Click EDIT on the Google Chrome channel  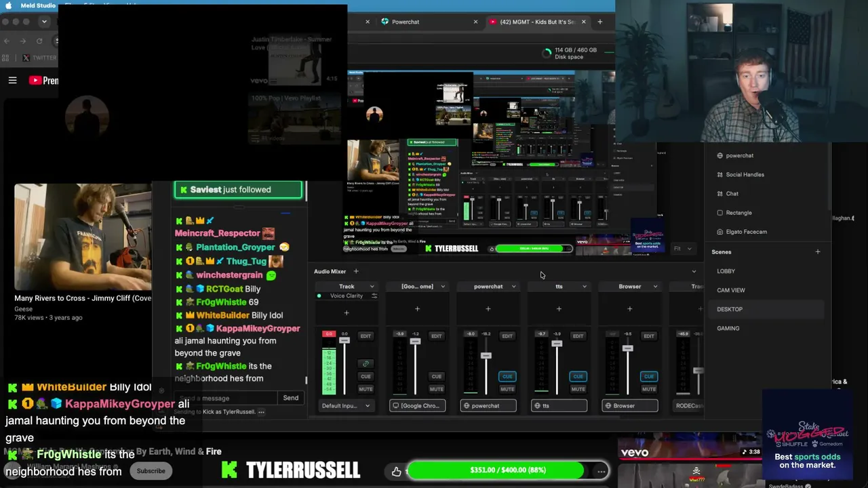[436, 336]
